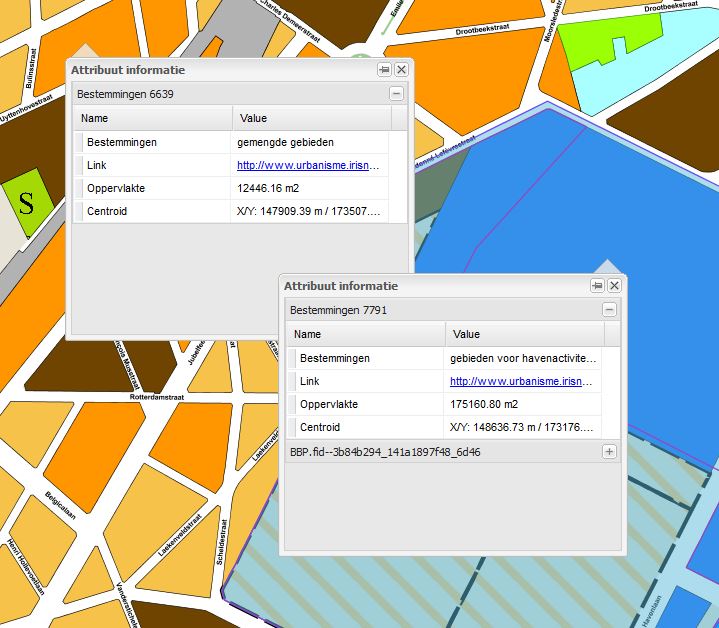The width and height of the screenshot is (719, 628).
Task: Click Value column header in Bestemmingen 7791
Action: click(523, 334)
